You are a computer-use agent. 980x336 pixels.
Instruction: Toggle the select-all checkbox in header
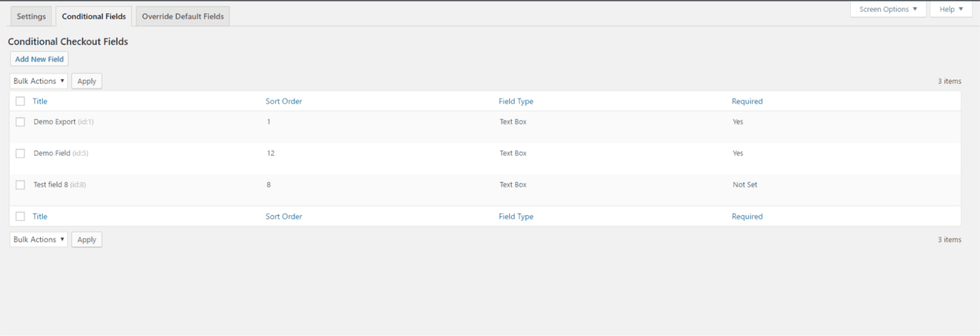click(x=21, y=101)
